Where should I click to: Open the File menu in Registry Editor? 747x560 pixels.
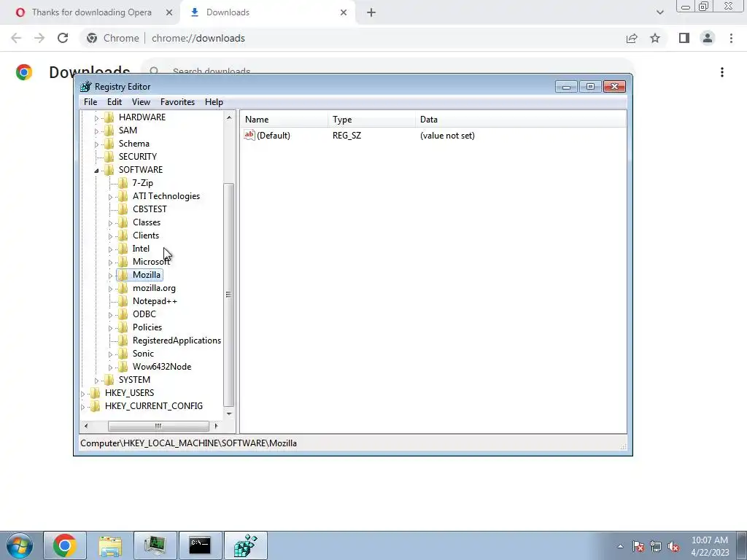[90, 102]
